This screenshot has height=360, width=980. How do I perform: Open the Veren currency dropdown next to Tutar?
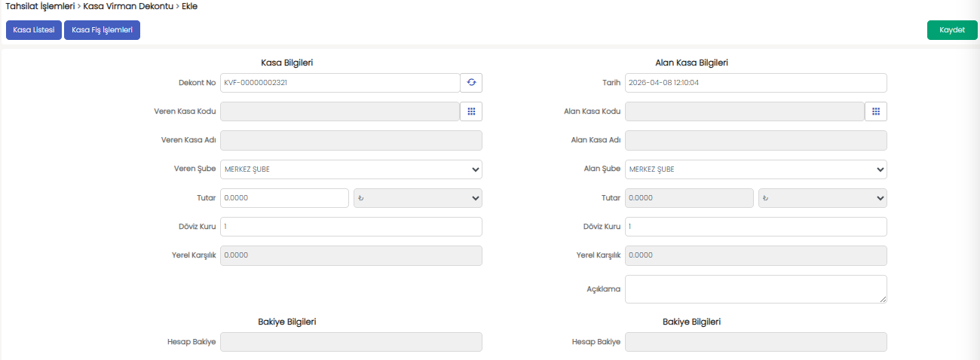click(x=418, y=198)
